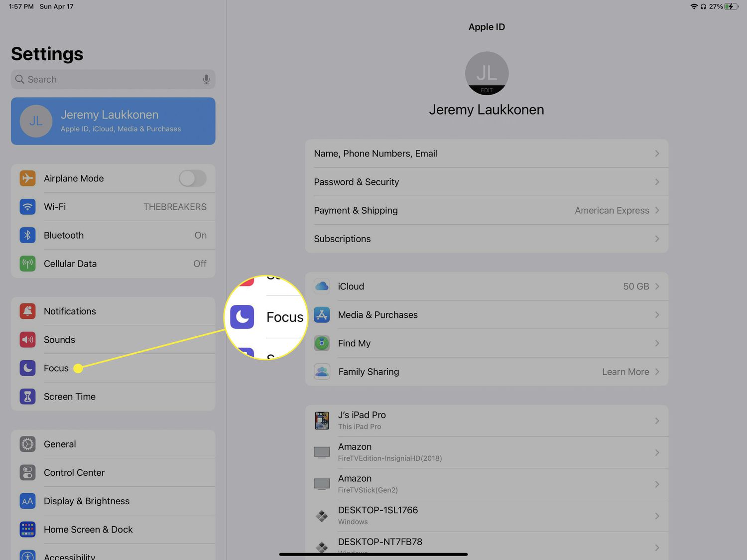Tap Learn More for Family Sharing

pos(625,372)
